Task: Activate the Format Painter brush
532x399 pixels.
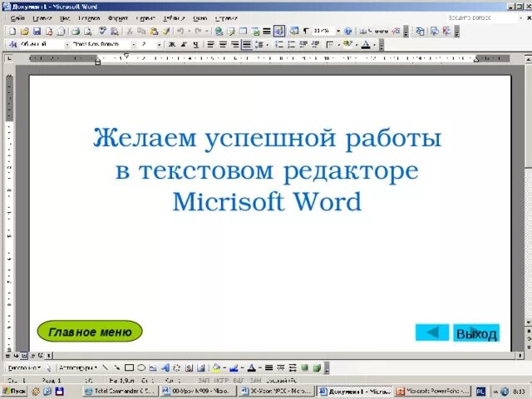Action: point(166,32)
